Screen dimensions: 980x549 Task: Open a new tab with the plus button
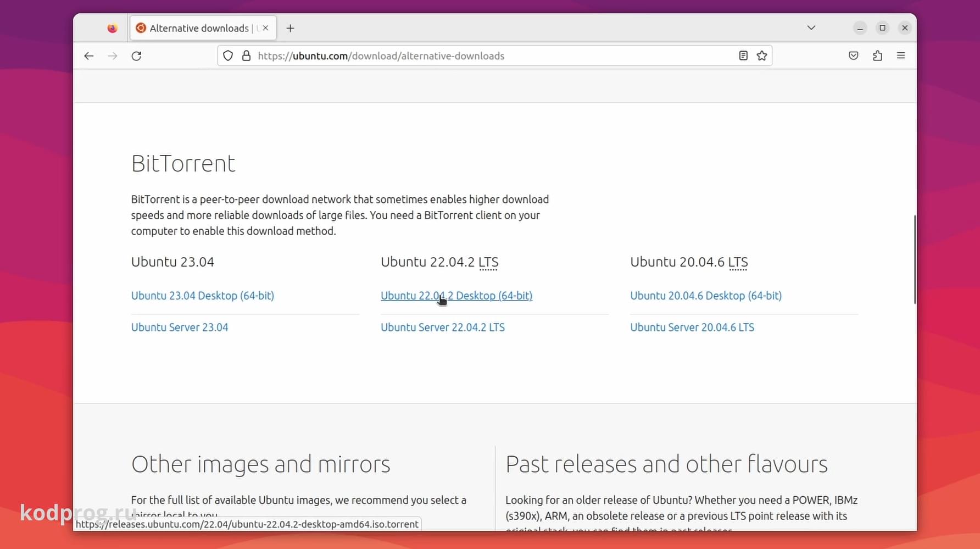tap(290, 28)
